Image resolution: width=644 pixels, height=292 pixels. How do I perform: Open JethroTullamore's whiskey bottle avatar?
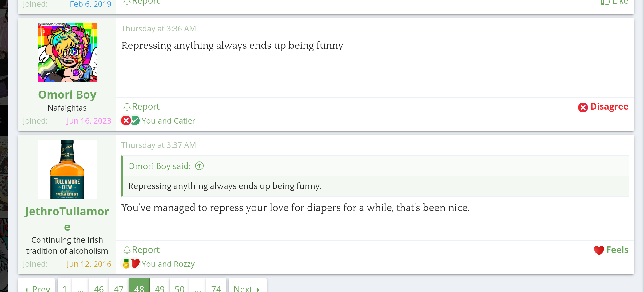[67, 169]
